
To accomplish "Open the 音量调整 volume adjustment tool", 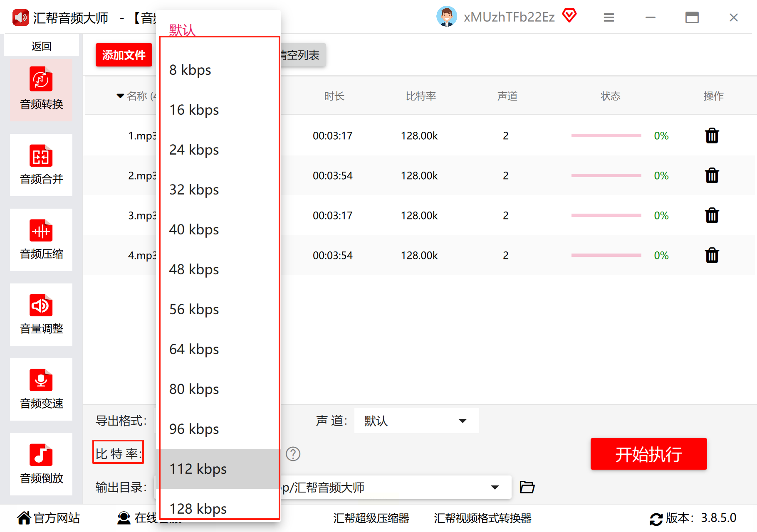I will [41, 315].
